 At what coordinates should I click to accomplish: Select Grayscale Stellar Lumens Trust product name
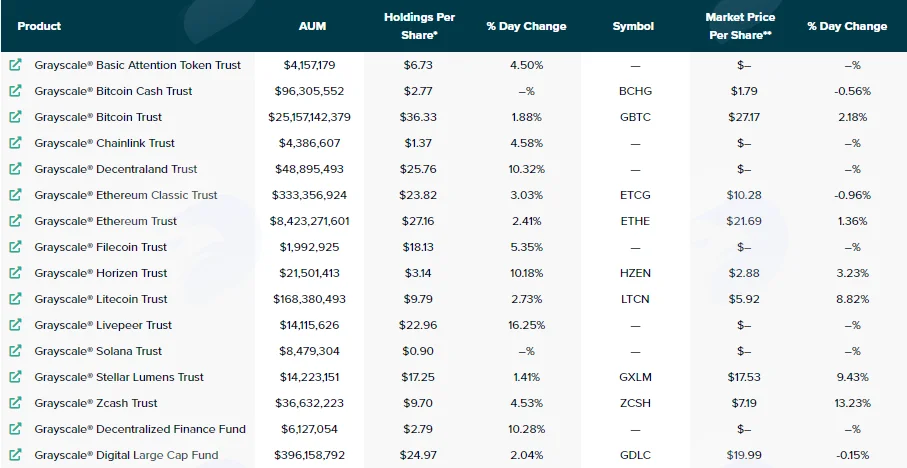tap(119, 377)
